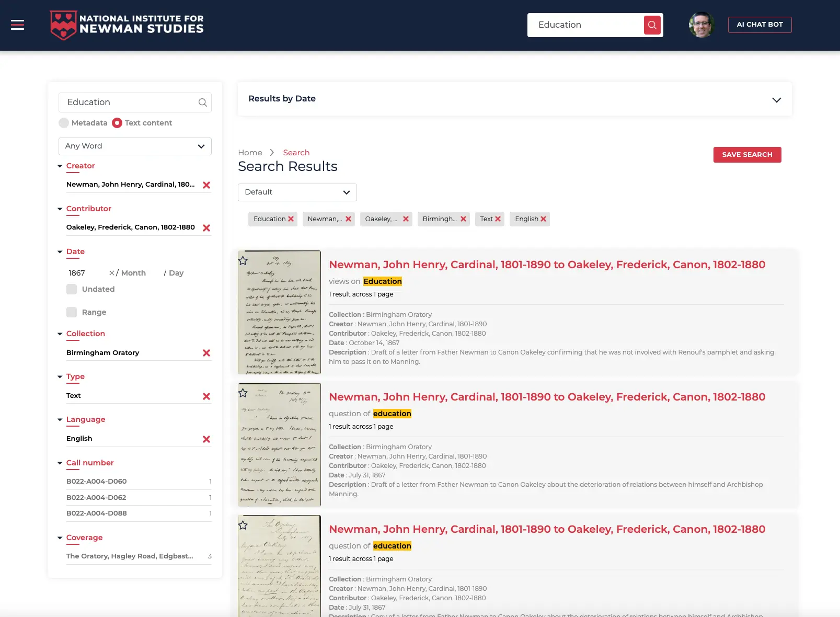Collapse the Creator filter section
The height and width of the screenshot is (617, 840).
[60, 165]
